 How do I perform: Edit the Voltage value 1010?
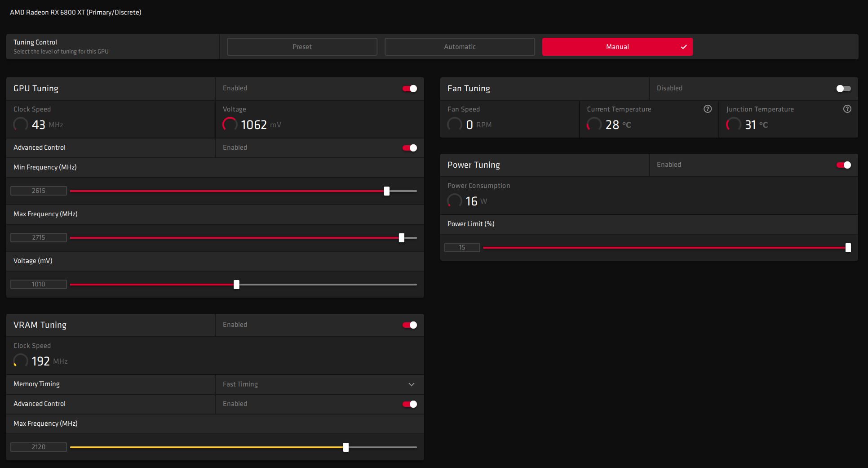39,284
